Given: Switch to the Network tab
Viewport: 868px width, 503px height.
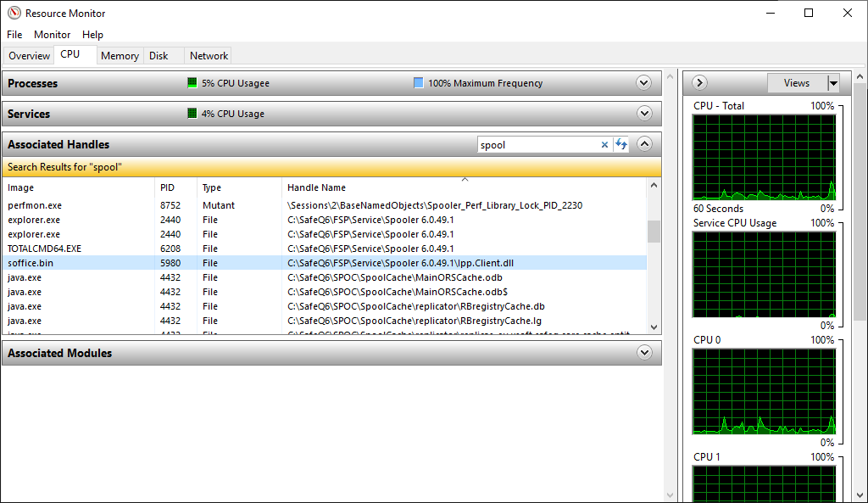Looking at the screenshot, I should (x=208, y=55).
